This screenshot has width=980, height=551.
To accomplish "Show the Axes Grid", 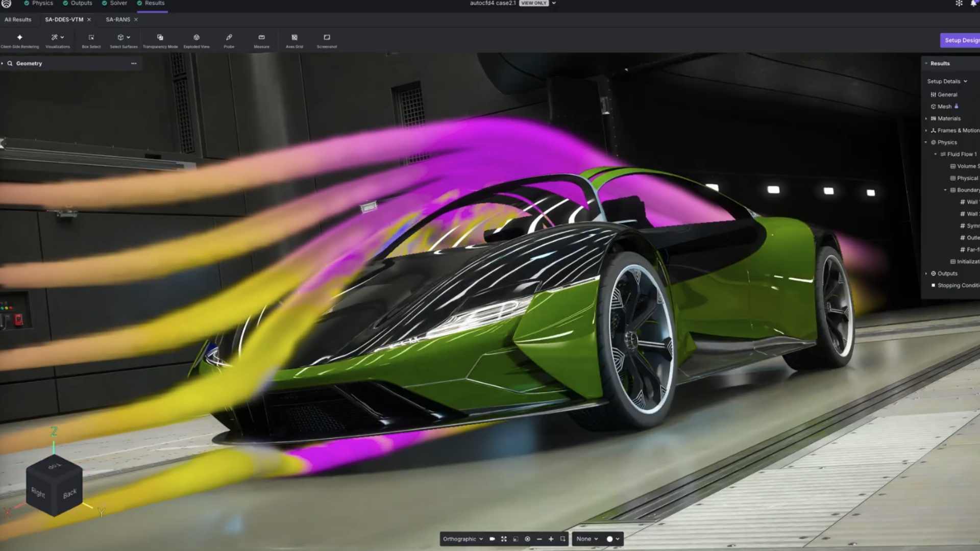I will click(x=294, y=40).
